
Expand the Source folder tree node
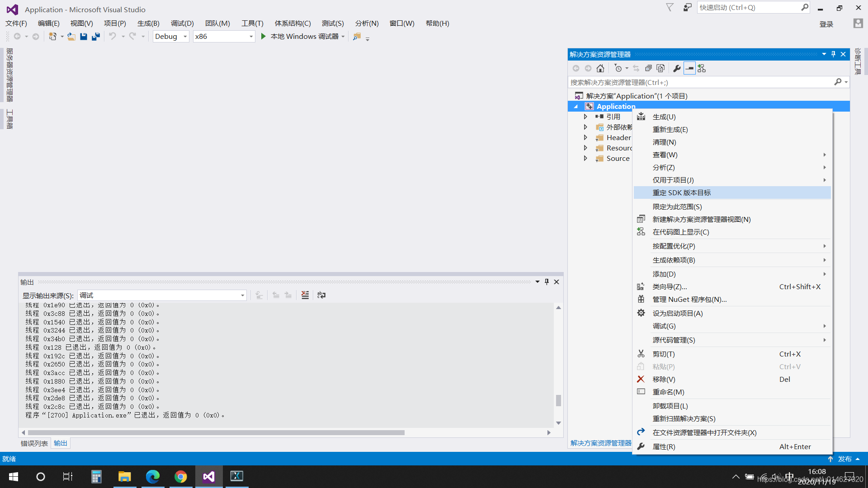coord(585,159)
